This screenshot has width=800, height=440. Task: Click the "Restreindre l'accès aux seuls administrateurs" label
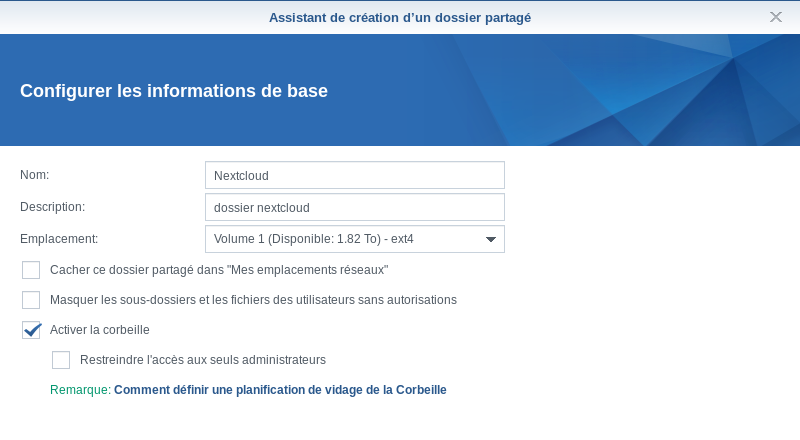click(x=203, y=360)
